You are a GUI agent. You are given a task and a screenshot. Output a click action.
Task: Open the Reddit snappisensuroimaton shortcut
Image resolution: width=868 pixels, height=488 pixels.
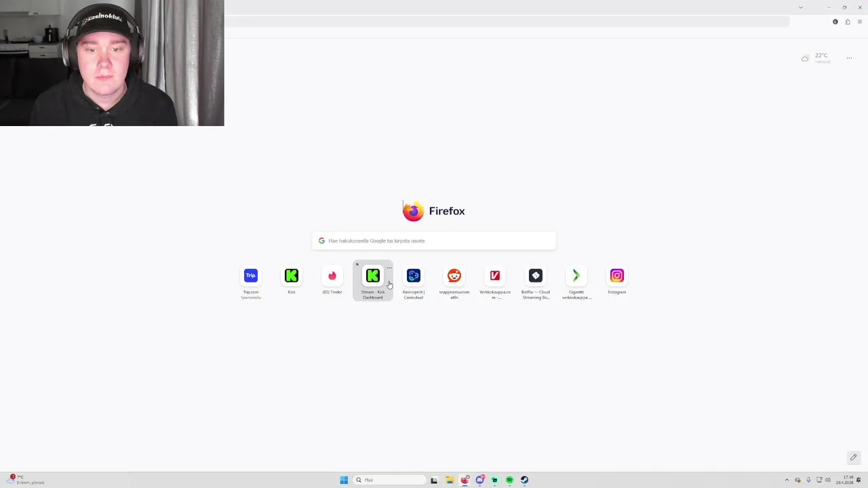click(454, 281)
